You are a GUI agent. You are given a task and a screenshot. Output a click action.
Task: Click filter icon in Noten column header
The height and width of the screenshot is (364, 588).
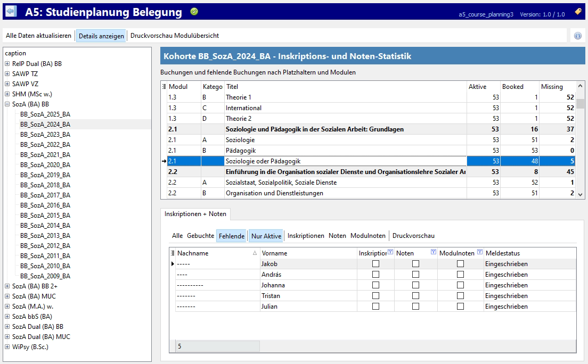click(x=433, y=253)
